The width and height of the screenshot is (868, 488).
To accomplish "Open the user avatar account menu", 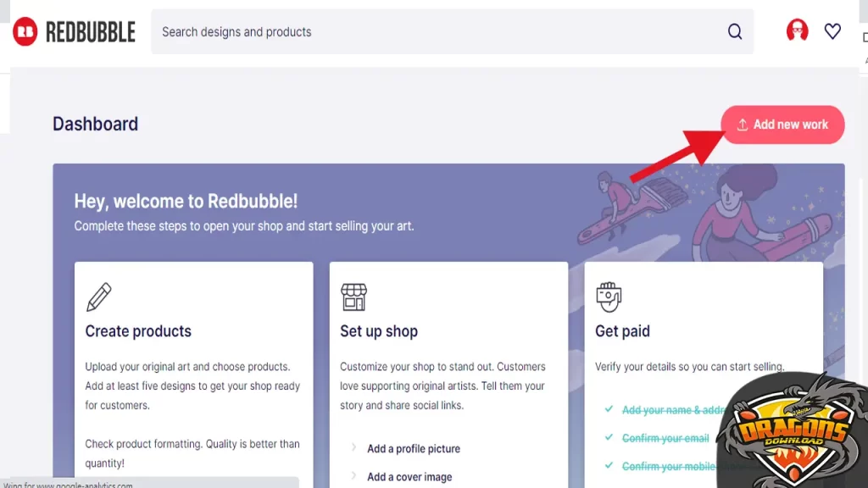I will [x=797, y=31].
